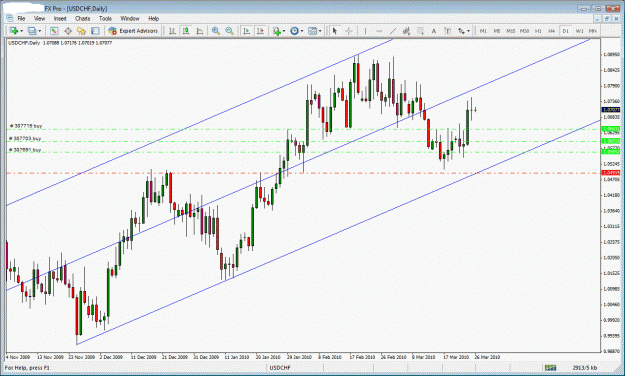This screenshot has width=625, height=376.
Task: Activate the Crosshair cursor mode
Action: (x=349, y=31)
